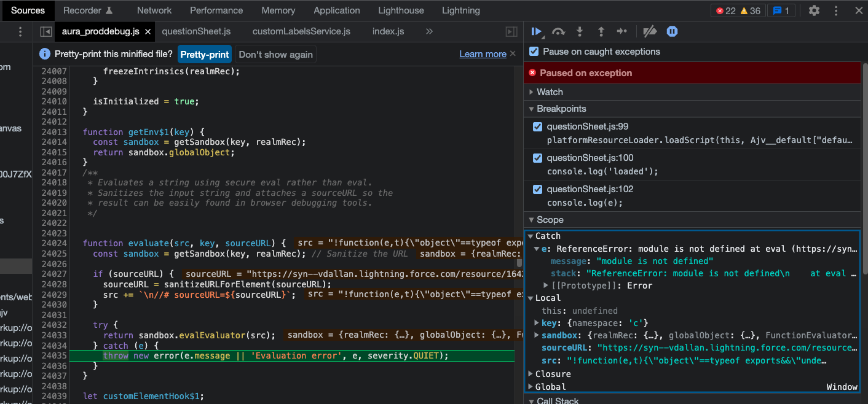This screenshot has height=404, width=868.
Task: Click the highlighted throw new error code line
Action: coord(292,355)
